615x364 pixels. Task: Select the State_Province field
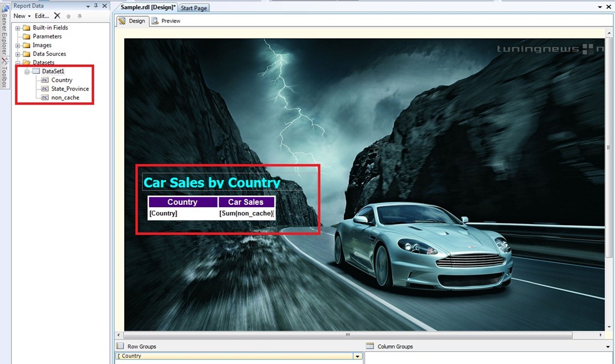pyautogui.click(x=70, y=89)
